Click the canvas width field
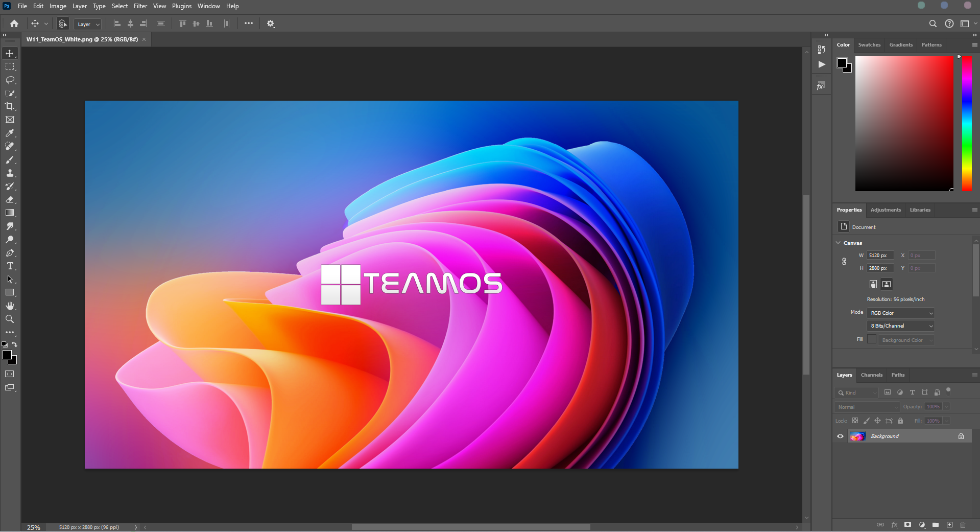This screenshot has width=980, height=532. click(x=880, y=255)
